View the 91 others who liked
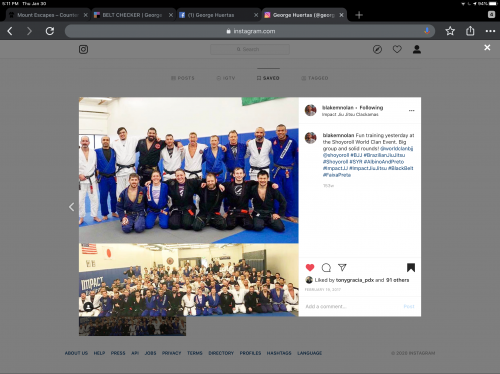Image resolution: width=500 pixels, height=374 pixels. pyautogui.click(x=397, y=280)
